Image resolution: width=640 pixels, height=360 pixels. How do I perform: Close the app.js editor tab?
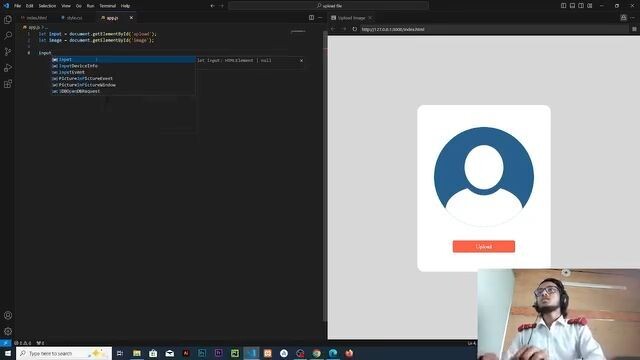point(131,18)
